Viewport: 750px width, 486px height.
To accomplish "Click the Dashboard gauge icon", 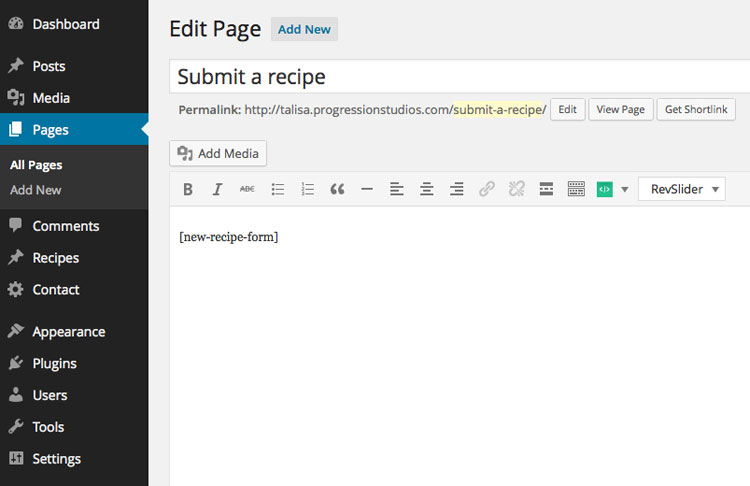I will [16, 23].
